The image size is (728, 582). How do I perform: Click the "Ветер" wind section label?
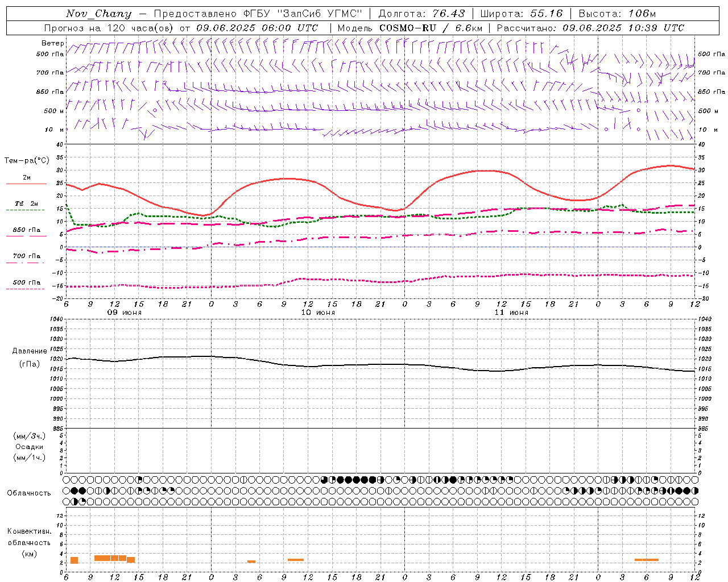pyautogui.click(x=53, y=43)
